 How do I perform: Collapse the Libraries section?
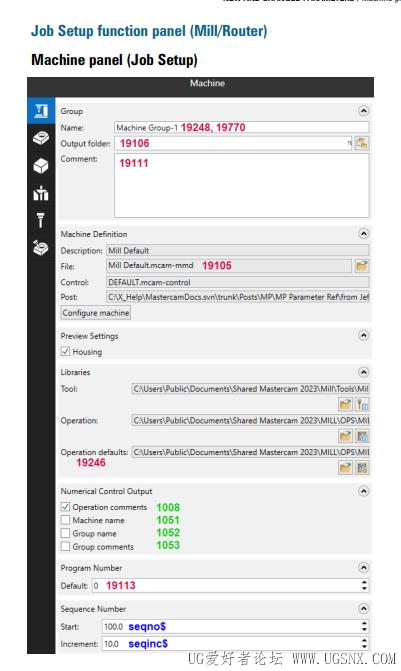tap(363, 372)
